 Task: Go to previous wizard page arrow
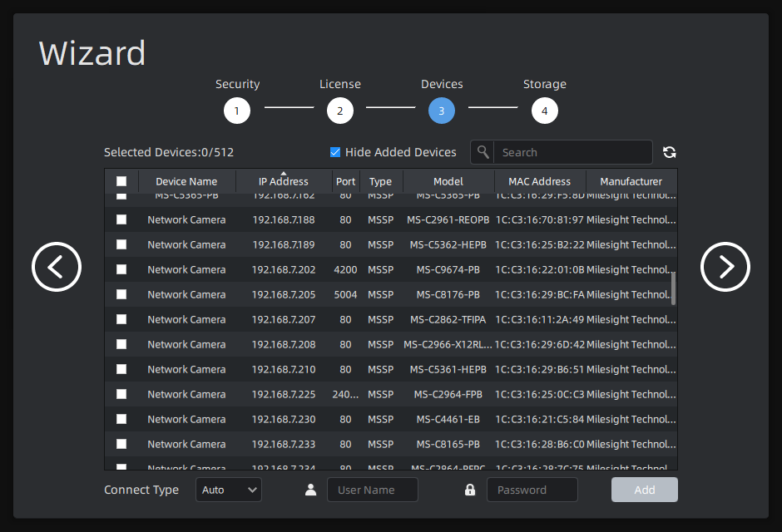point(57,267)
